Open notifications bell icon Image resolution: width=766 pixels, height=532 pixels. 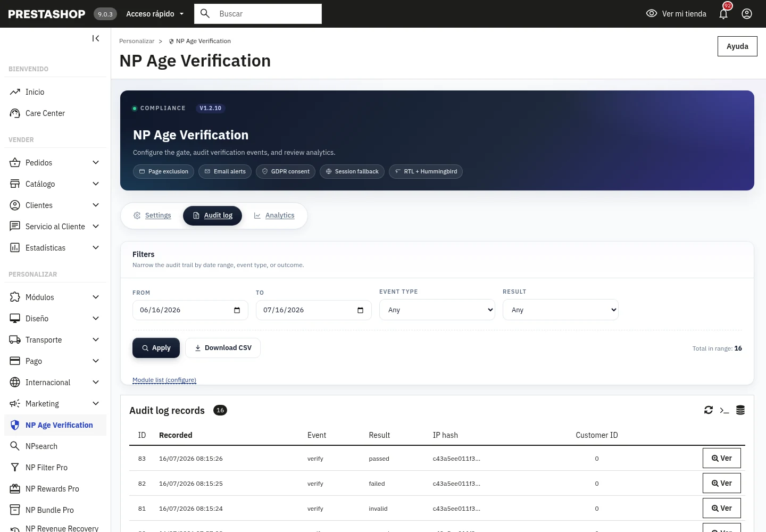tap(723, 14)
